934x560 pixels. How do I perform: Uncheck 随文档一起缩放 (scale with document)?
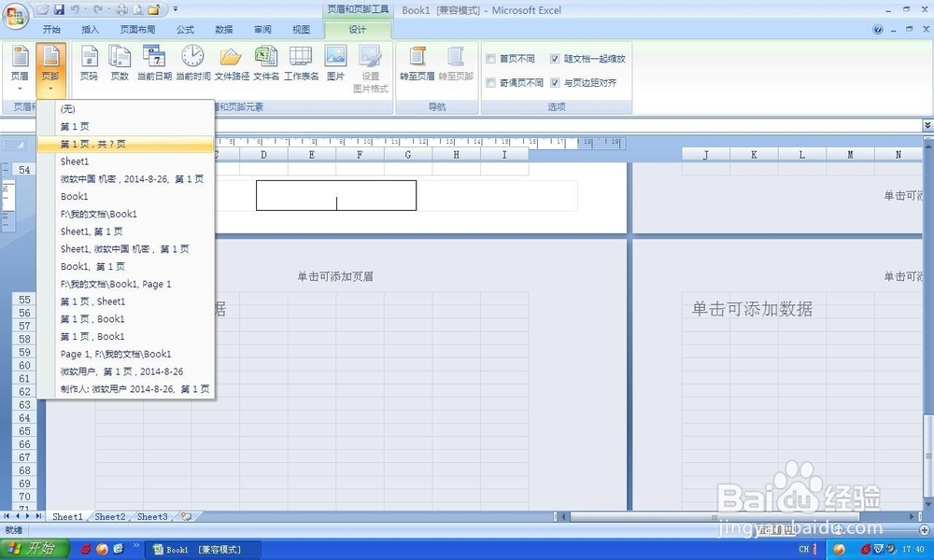(555, 58)
